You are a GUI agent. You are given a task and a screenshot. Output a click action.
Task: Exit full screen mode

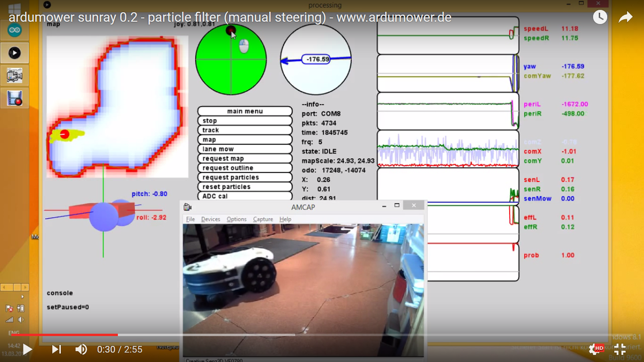620,349
